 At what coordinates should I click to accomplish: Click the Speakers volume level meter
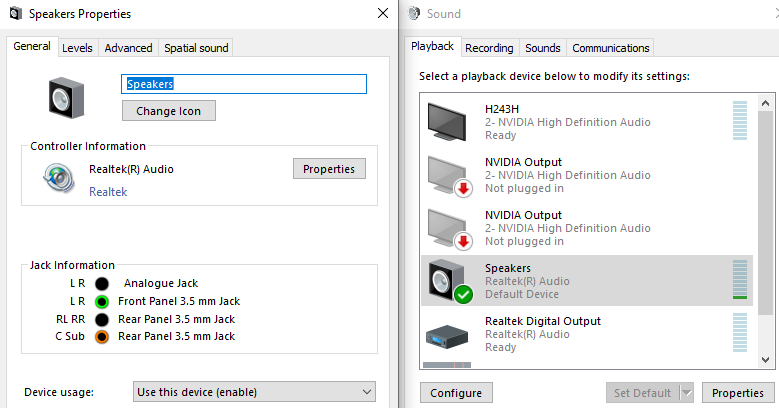pyautogui.click(x=740, y=279)
